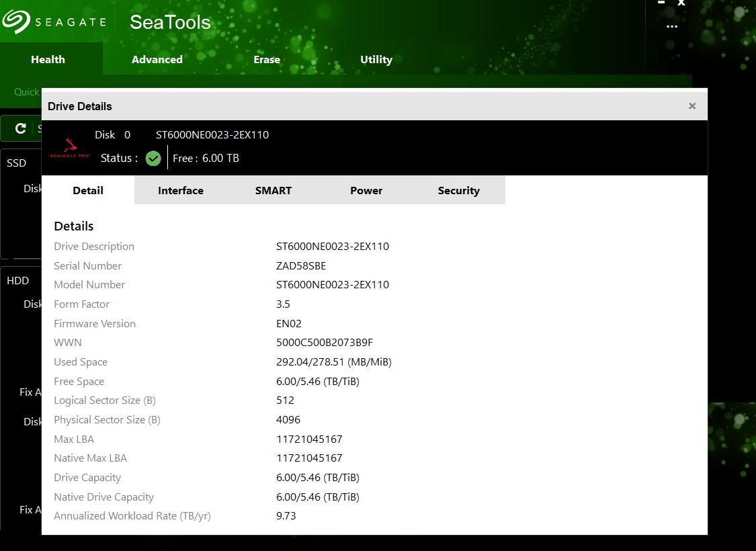Open the Advanced tab
This screenshot has height=551, width=756.
(x=157, y=60)
